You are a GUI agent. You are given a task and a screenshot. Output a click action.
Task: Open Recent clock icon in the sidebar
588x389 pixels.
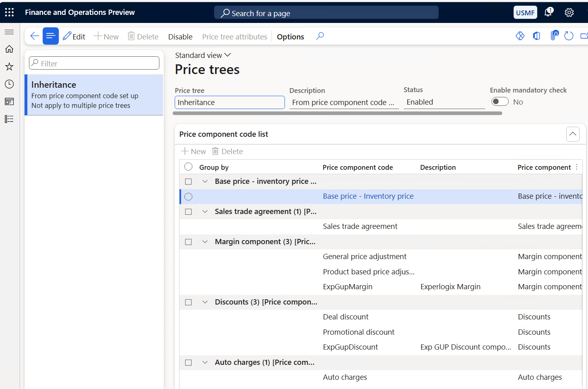9,84
